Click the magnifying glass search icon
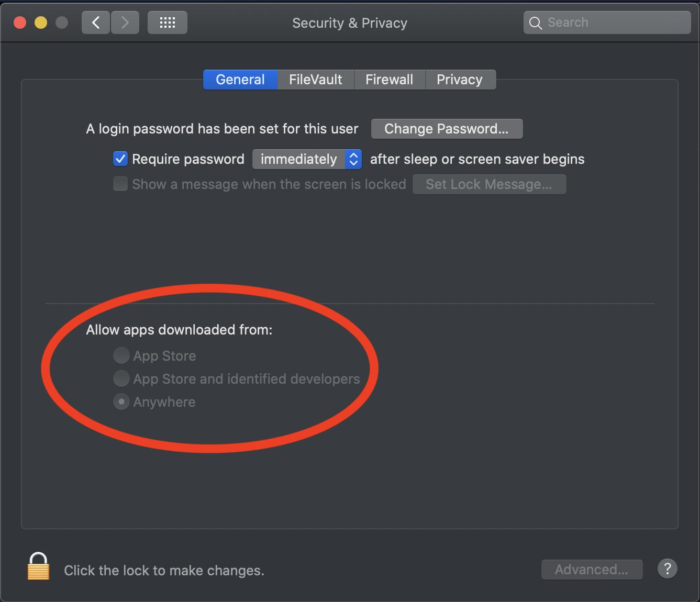 (535, 23)
